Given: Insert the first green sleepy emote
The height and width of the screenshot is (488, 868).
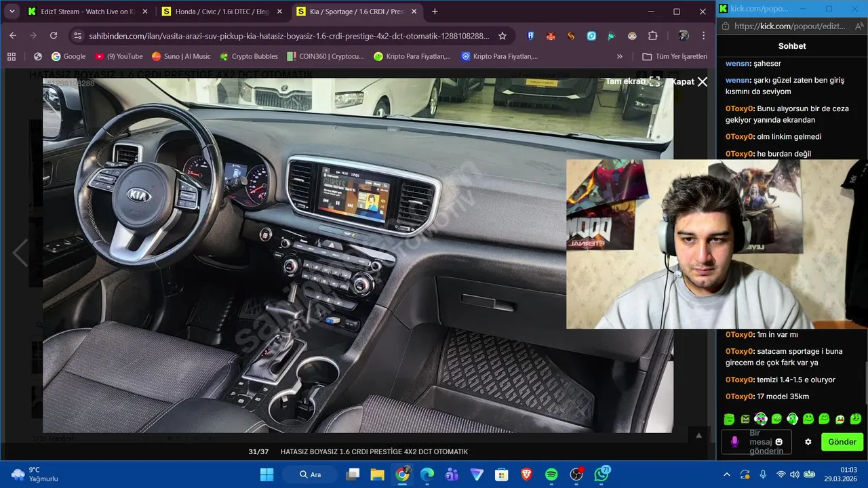Looking at the screenshot, I should [729, 419].
